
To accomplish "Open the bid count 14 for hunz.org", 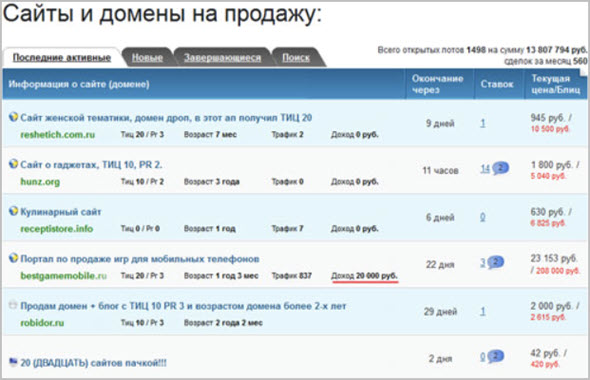I will tap(485, 169).
